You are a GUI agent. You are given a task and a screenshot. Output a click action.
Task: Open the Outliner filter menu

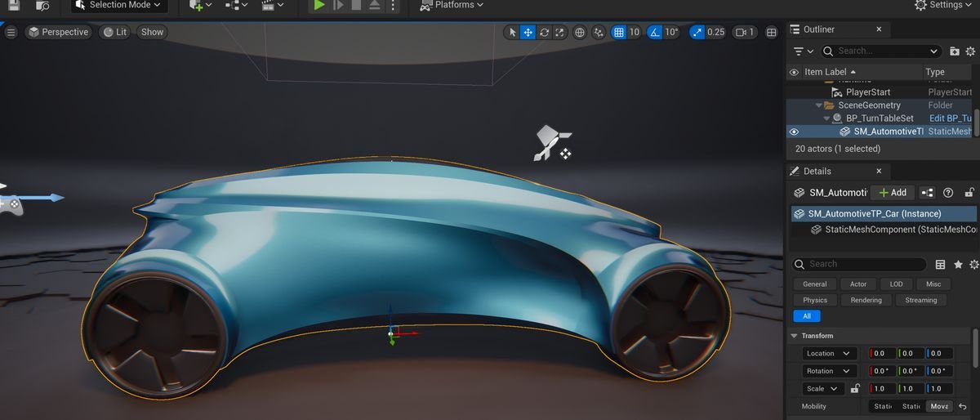804,51
